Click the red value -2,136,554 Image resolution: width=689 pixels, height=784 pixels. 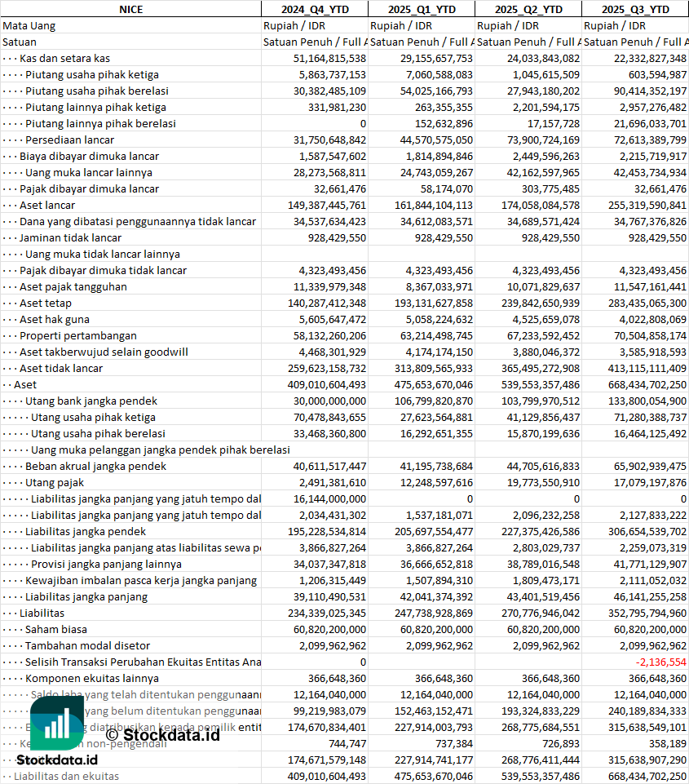(661, 662)
